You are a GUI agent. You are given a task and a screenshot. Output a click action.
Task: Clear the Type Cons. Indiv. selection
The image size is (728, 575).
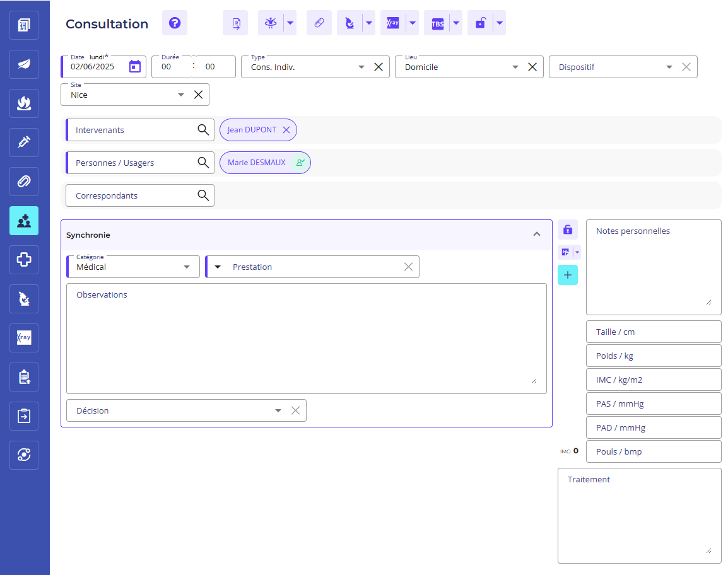[x=379, y=67]
